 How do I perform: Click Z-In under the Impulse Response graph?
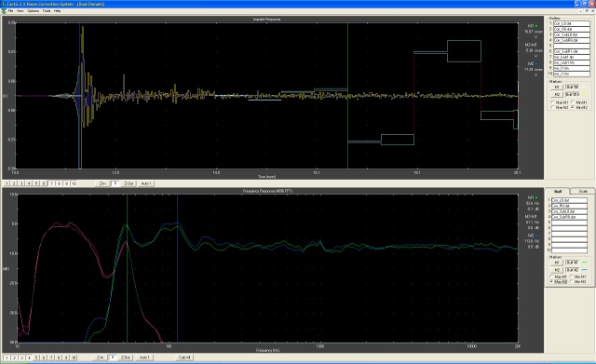point(102,183)
